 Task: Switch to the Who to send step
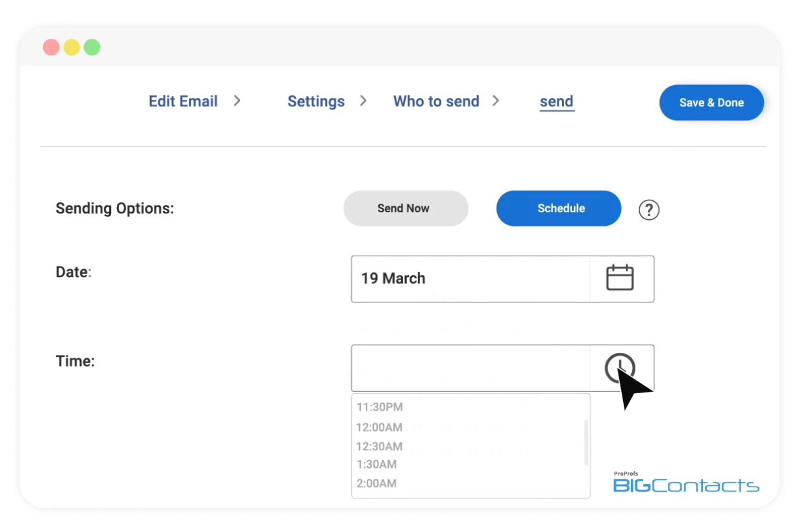[x=436, y=101]
